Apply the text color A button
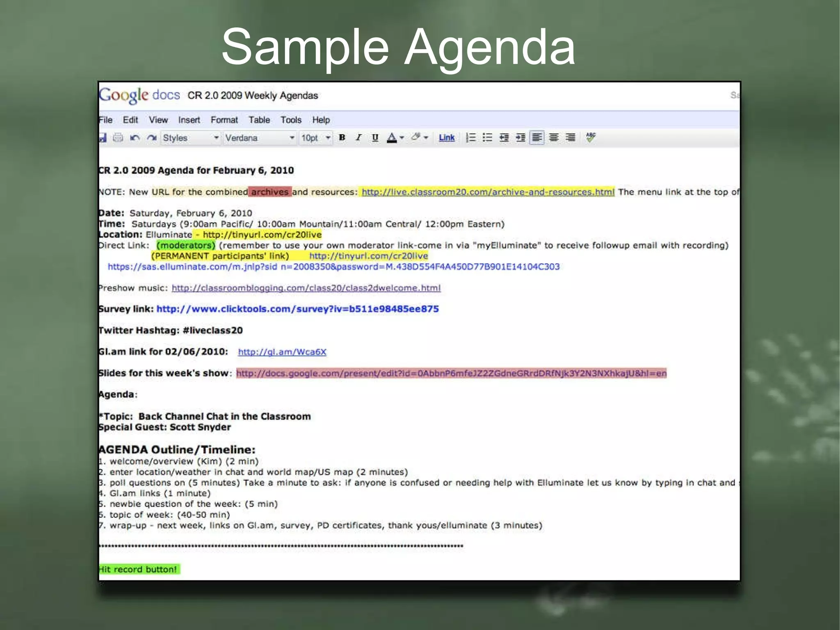 392,138
